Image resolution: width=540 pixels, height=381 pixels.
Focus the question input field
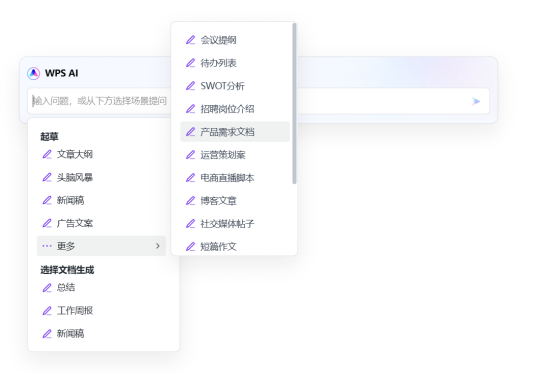[x=258, y=101]
